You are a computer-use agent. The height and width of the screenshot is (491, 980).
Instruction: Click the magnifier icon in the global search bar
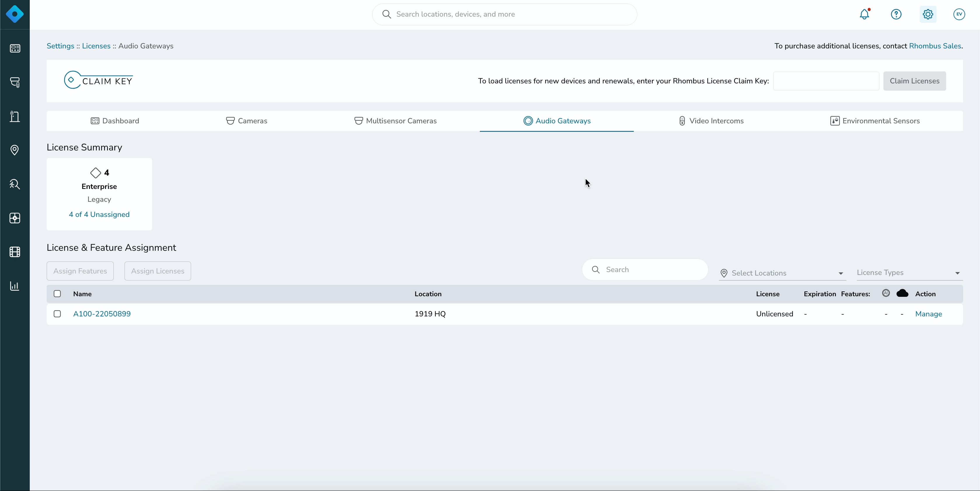(386, 14)
